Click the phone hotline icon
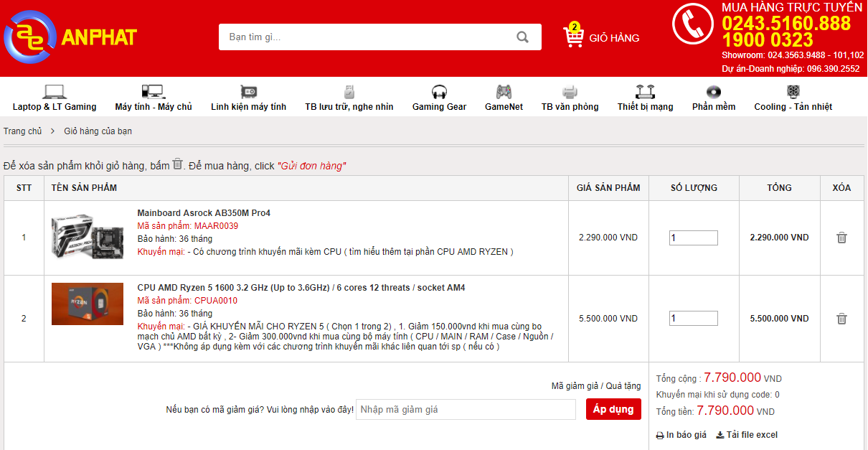 (692, 24)
